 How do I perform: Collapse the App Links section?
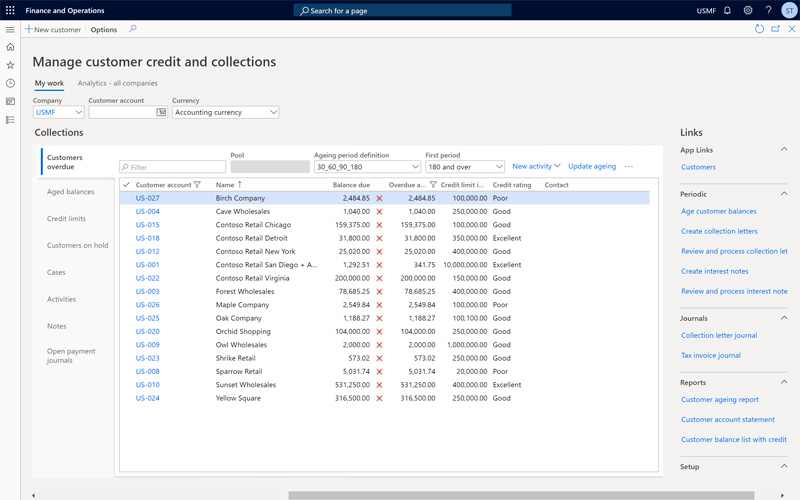784,149
